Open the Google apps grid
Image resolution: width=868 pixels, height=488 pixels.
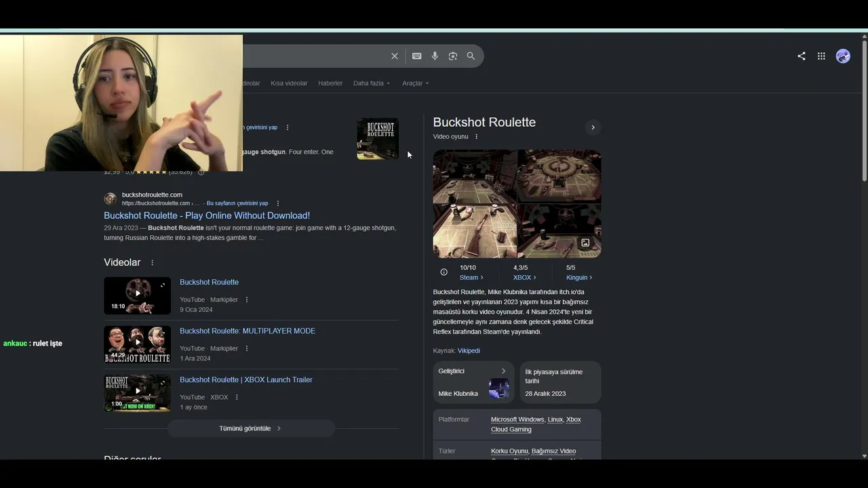click(x=821, y=56)
